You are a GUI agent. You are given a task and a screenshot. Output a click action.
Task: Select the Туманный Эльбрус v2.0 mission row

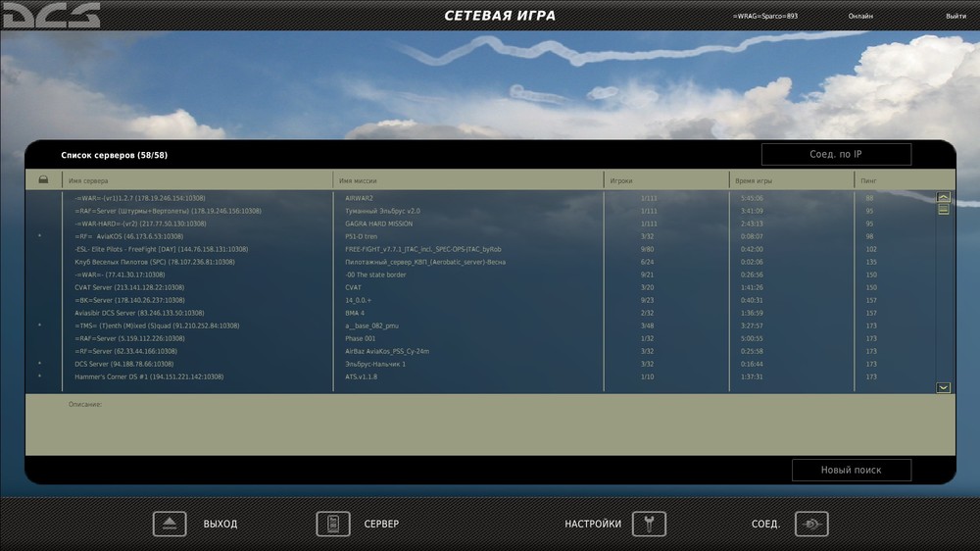480,211
